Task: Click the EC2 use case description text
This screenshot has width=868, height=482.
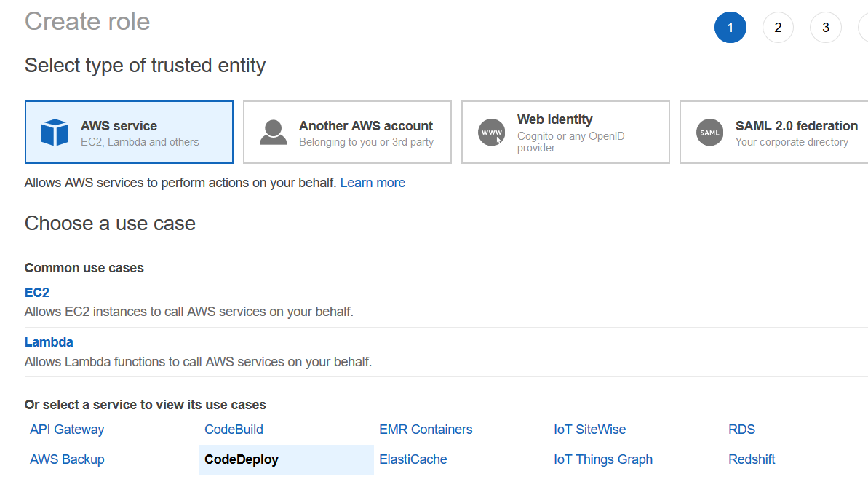Action: (x=188, y=312)
